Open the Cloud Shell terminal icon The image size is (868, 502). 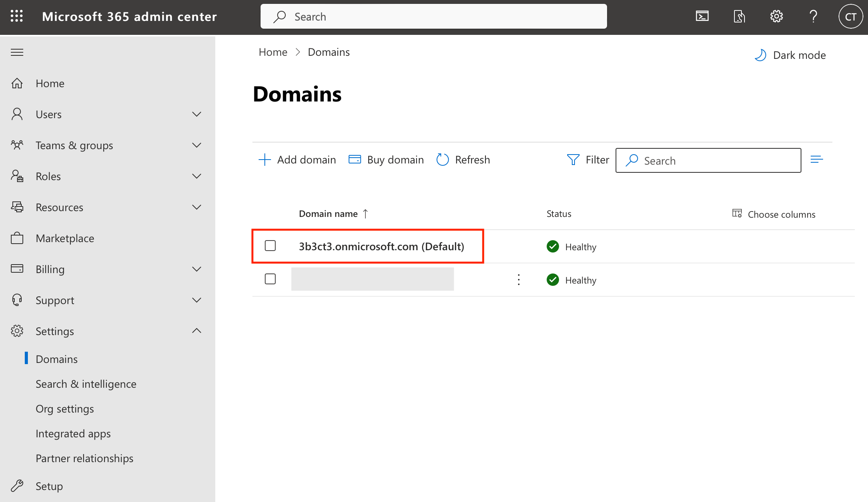pos(702,16)
